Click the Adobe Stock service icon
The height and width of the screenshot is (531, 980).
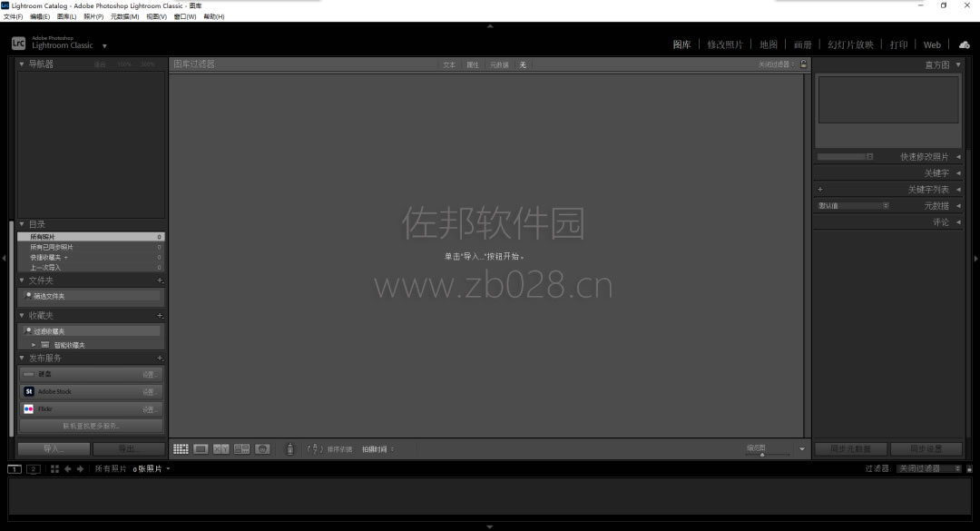click(x=29, y=391)
